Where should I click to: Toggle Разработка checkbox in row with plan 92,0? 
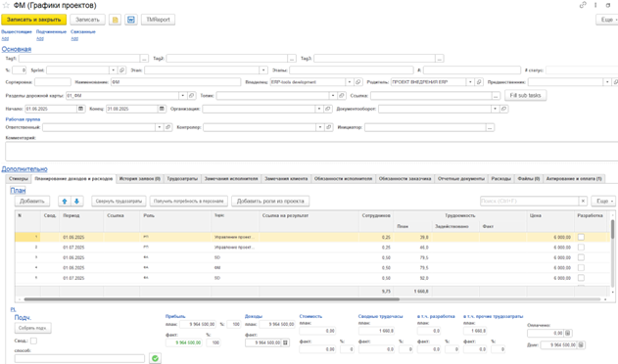point(581,278)
